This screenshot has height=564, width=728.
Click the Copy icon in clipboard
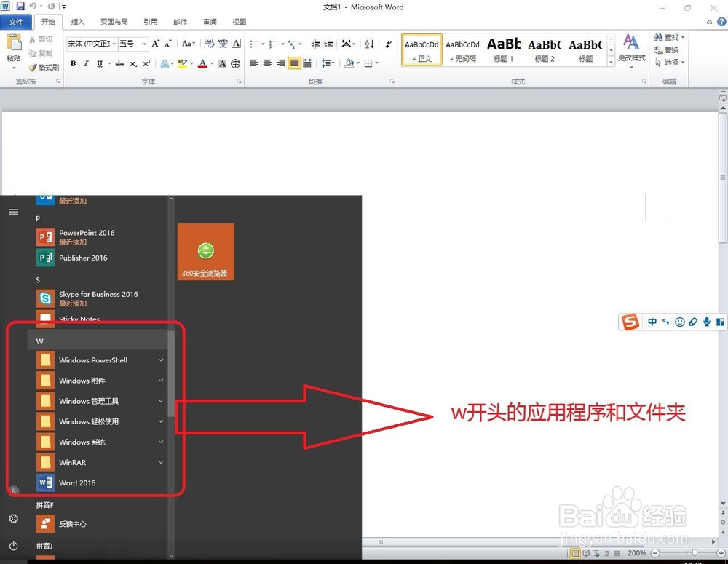coord(32,53)
